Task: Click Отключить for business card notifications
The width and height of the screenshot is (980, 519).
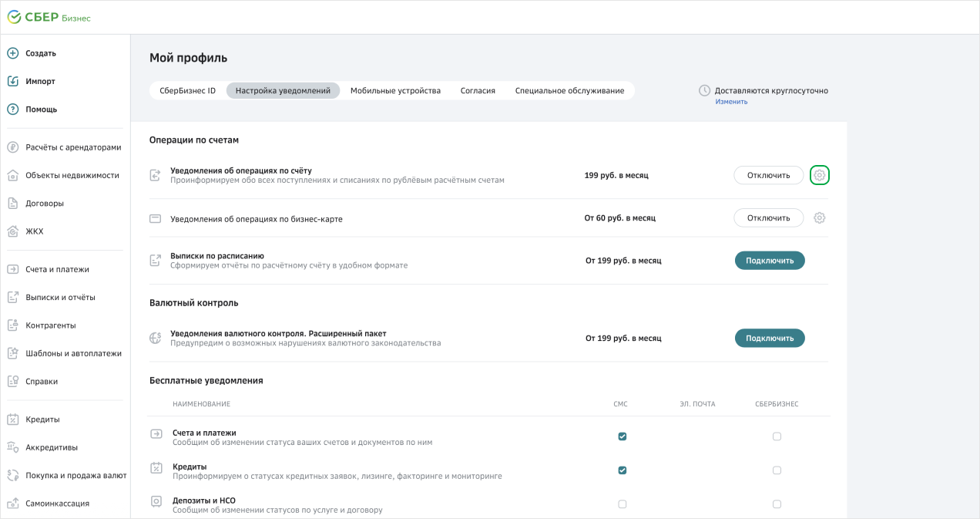Action: tap(768, 217)
